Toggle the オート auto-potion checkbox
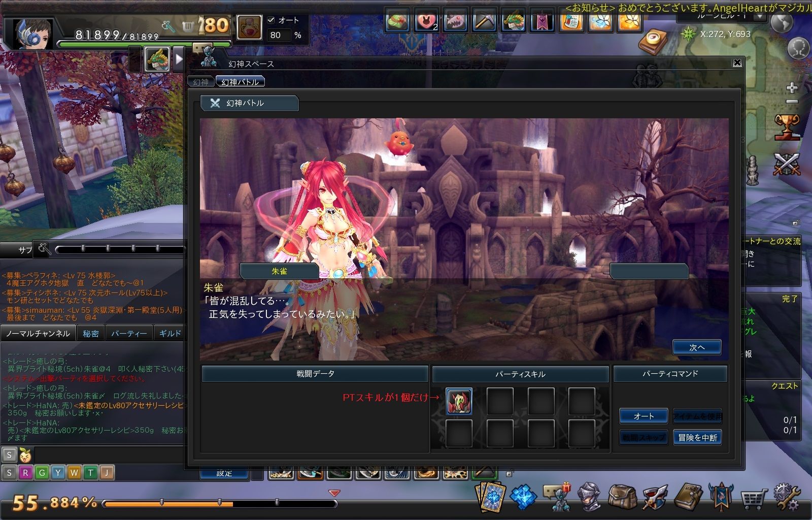This screenshot has height=520, width=812. click(271, 20)
